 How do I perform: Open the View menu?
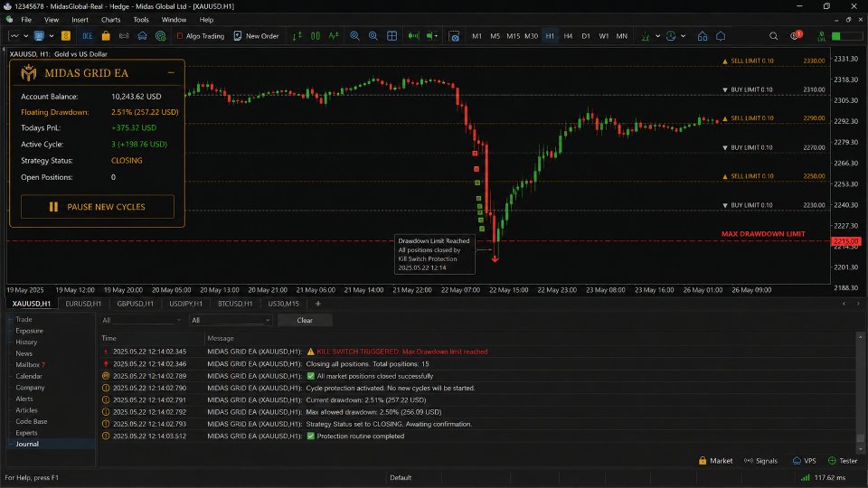coord(52,19)
